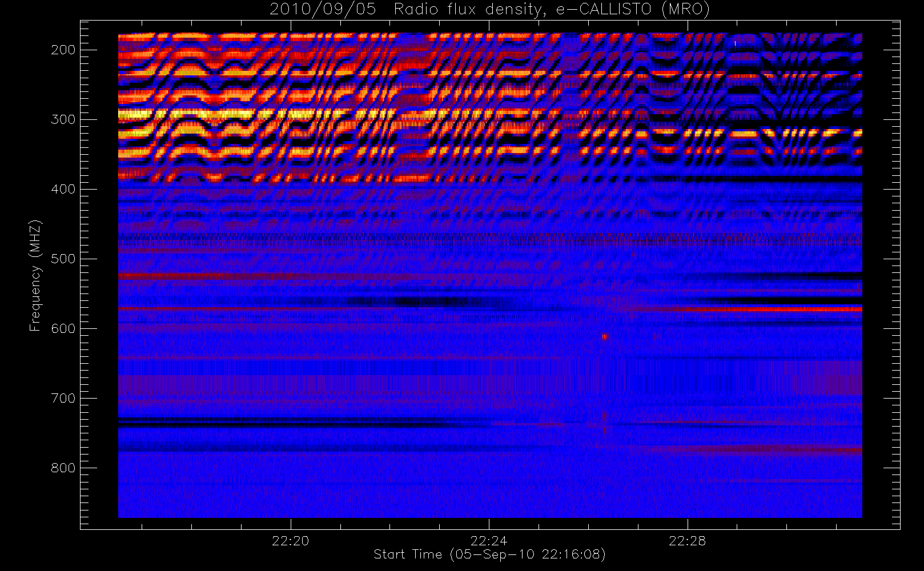Click the 22:28 time tick label
This screenshot has width=924, height=571.
click(x=687, y=541)
